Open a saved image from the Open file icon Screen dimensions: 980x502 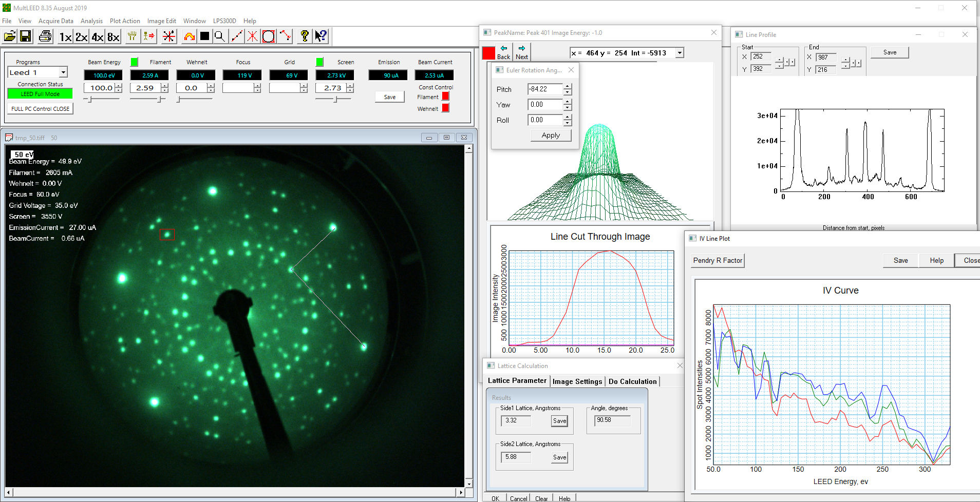9,36
